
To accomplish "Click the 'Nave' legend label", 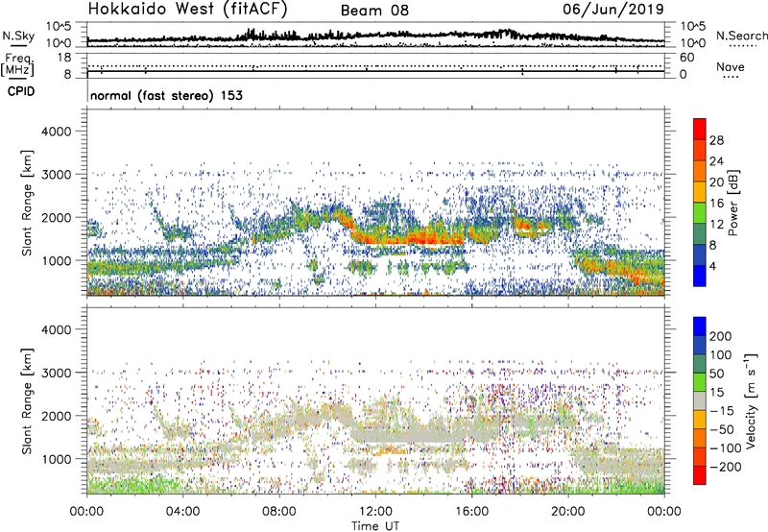I will click(731, 67).
